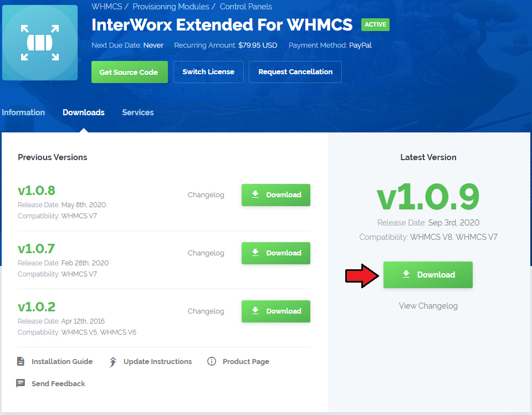Click the Latest Version heading
The width and height of the screenshot is (532, 415).
pyautogui.click(x=428, y=157)
